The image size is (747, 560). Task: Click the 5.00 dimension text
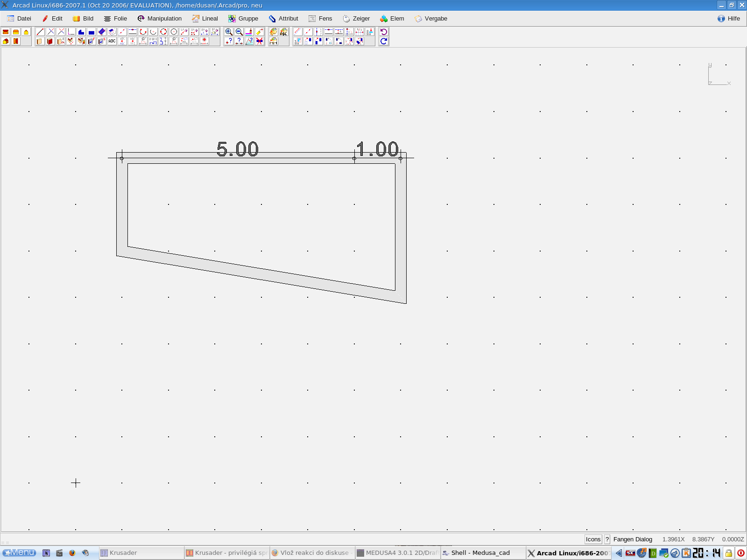tap(238, 149)
